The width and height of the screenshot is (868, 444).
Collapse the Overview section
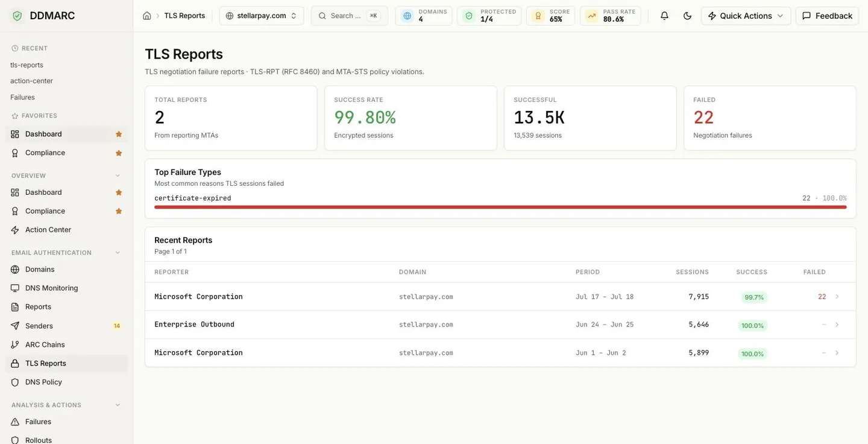pos(118,176)
